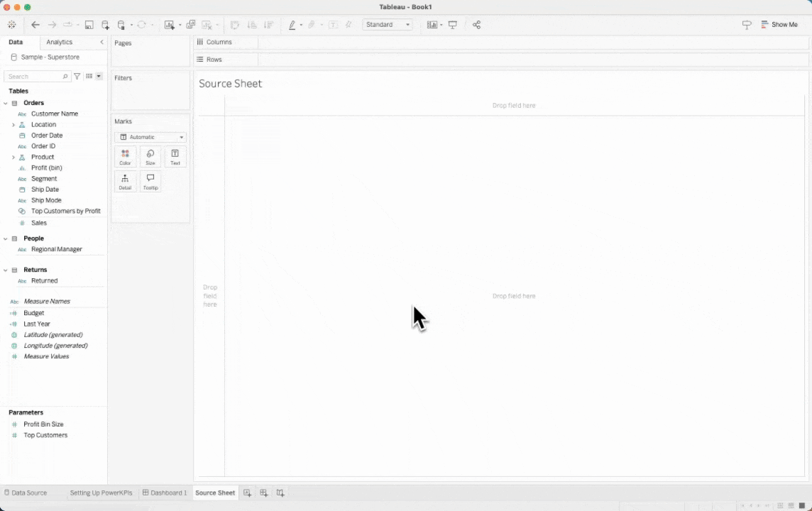Expand the Location hierarchy
812x511 pixels.
click(x=13, y=125)
